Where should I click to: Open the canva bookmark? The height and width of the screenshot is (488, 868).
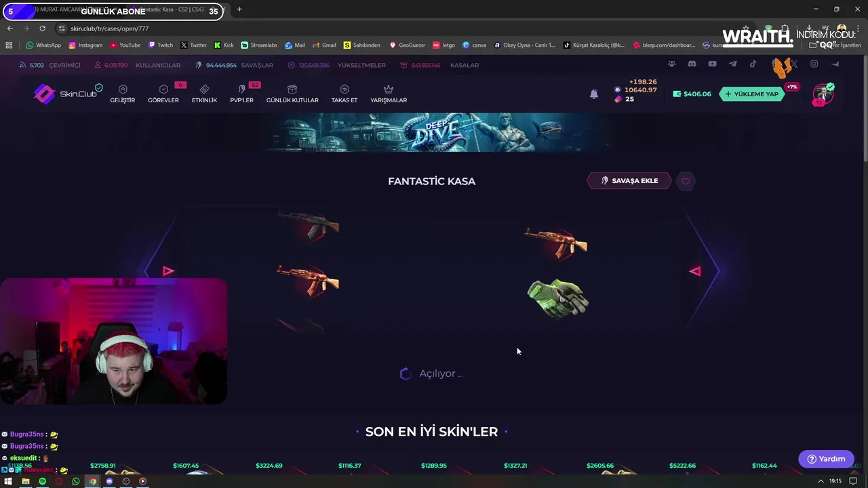coord(474,45)
